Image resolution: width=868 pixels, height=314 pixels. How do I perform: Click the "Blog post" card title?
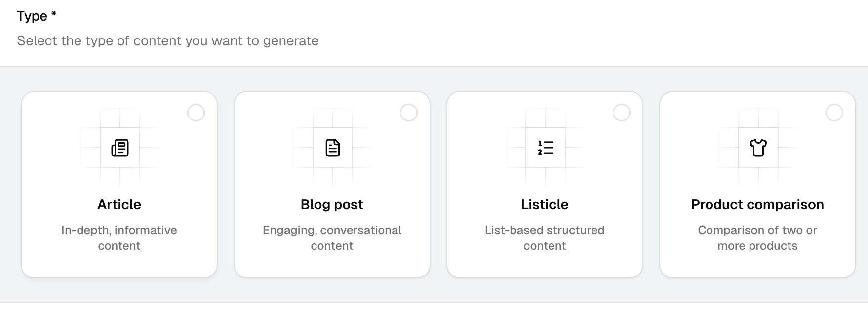(x=332, y=205)
